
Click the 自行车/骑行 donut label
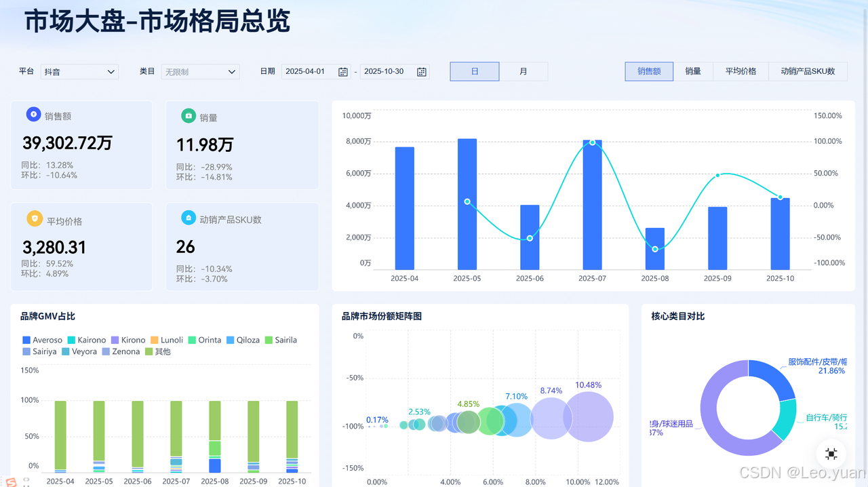click(x=827, y=422)
